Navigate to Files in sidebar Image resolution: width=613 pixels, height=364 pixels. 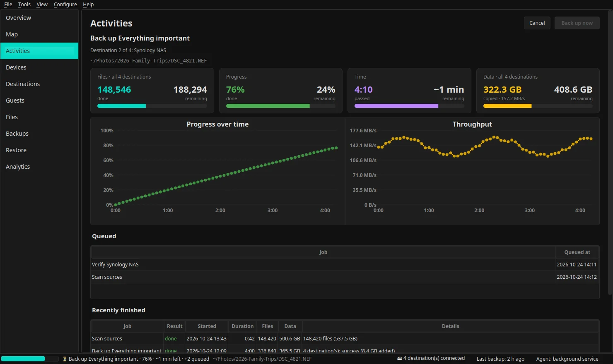tap(39, 117)
